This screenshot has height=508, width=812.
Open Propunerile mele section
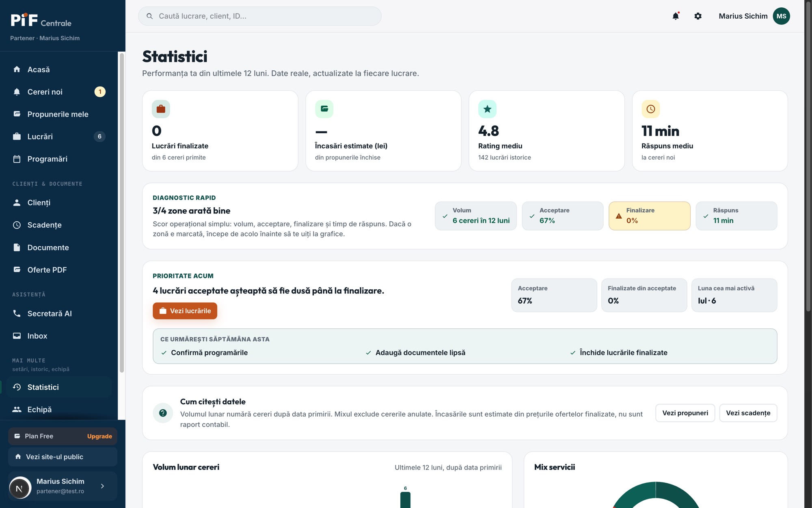59,114
